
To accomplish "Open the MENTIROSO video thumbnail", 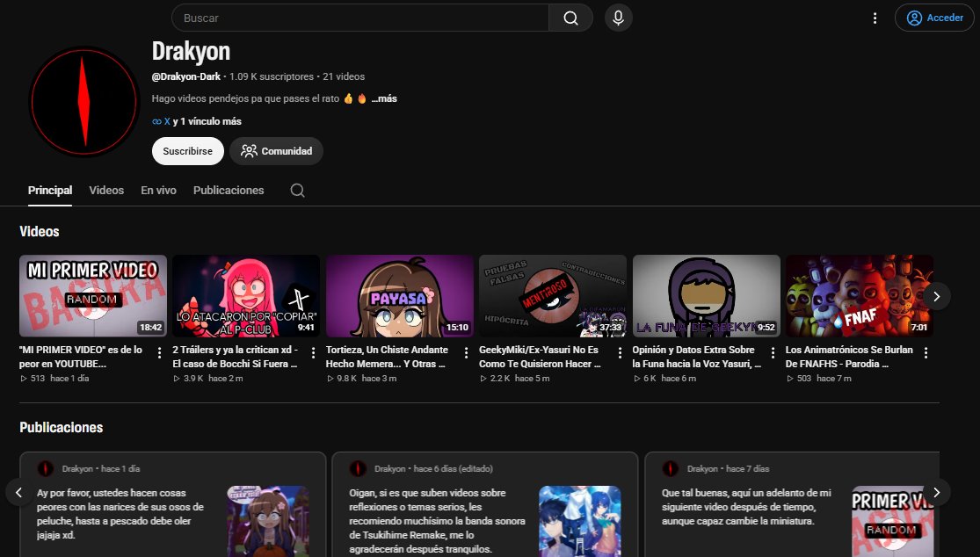I will [x=553, y=296].
